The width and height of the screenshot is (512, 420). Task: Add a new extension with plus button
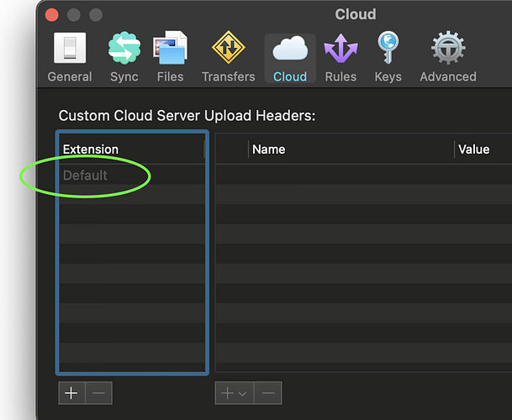click(71, 393)
